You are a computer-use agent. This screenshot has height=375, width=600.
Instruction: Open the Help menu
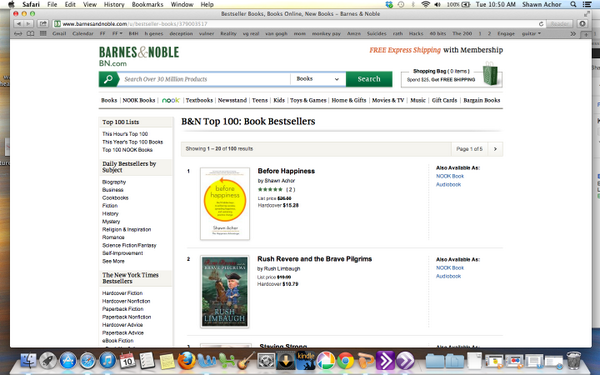[207, 4]
